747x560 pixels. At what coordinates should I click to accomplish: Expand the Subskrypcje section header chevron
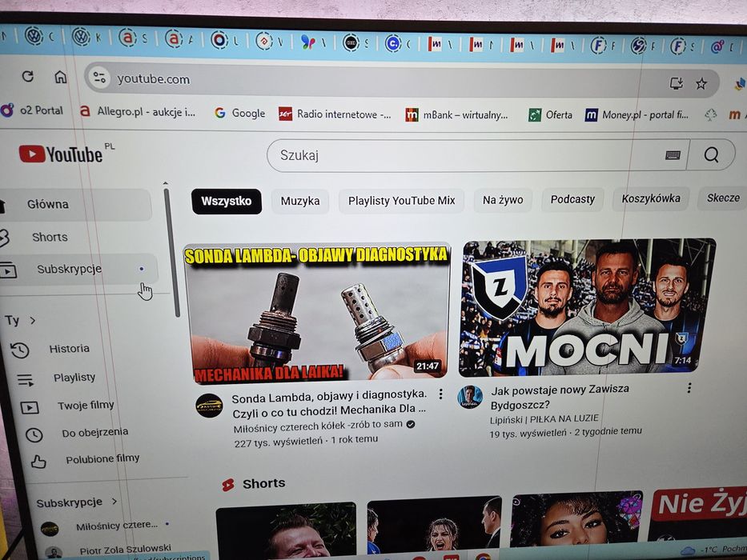(x=114, y=502)
